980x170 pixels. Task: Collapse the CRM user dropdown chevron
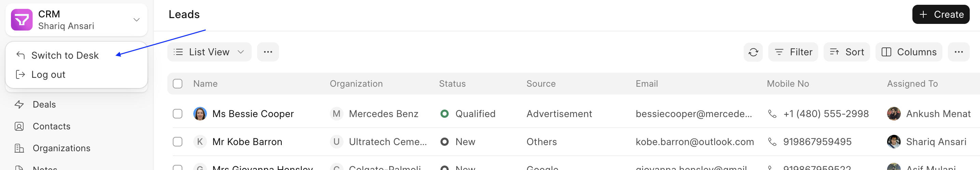click(137, 20)
